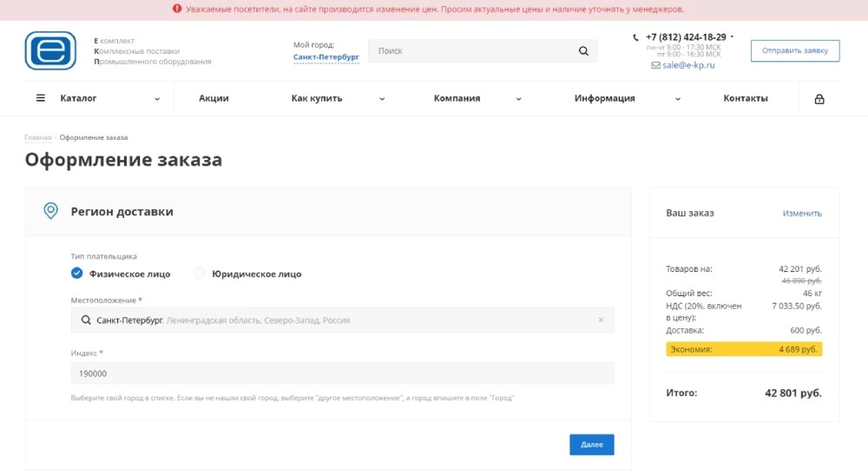Click the phone handset icon

(x=635, y=37)
